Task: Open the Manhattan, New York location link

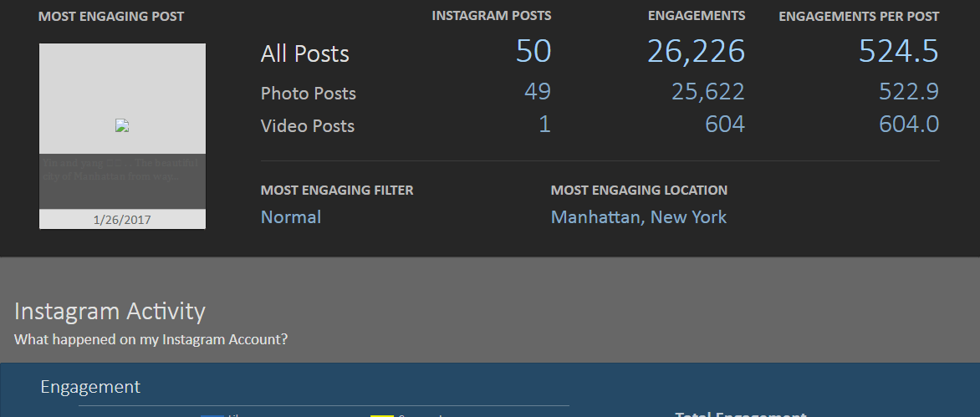Action: [638, 217]
